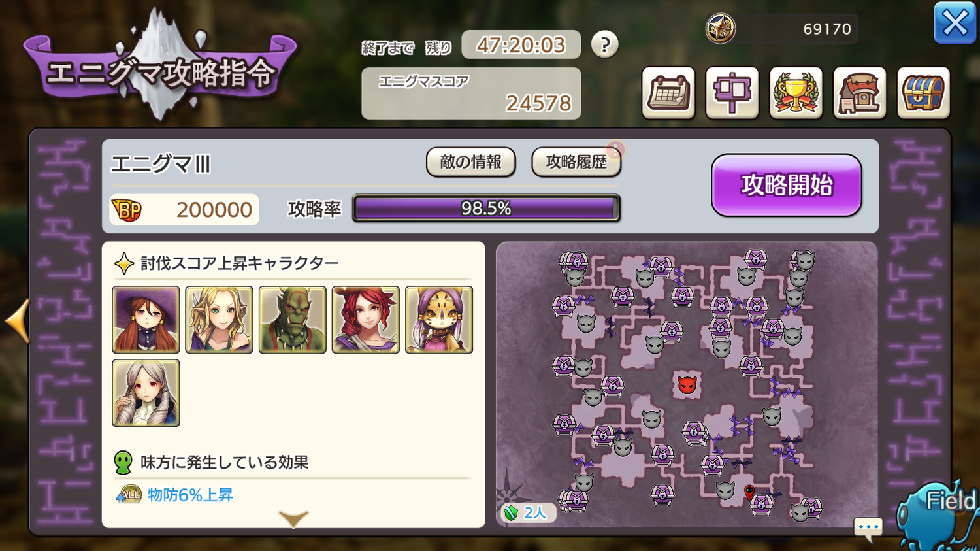The width and height of the screenshot is (980, 551).
Task: Select the silver-haired girl portrait
Action: (146, 393)
